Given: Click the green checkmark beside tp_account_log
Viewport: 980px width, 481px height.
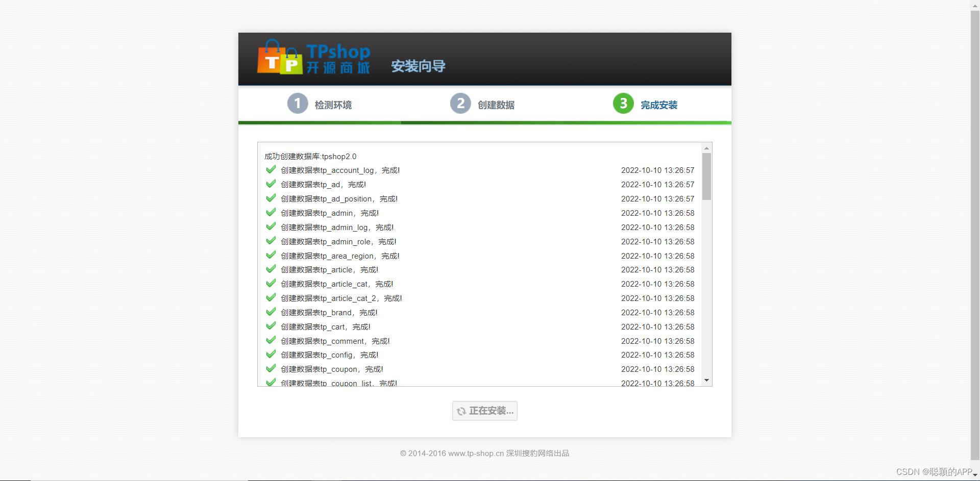Looking at the screenshot, I should (x=271, y=169).
